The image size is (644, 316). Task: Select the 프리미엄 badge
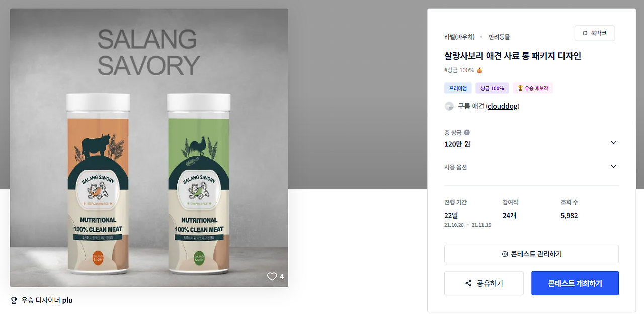(x=458, y=88)
